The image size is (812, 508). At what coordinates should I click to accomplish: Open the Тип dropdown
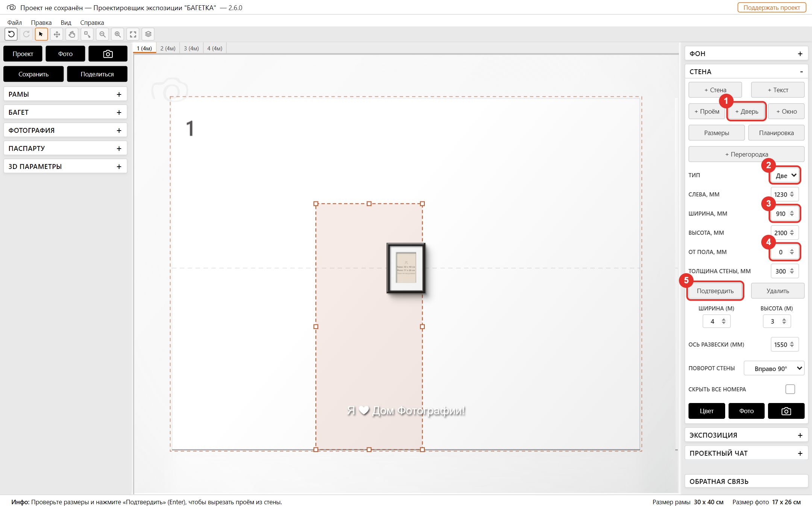785,175
